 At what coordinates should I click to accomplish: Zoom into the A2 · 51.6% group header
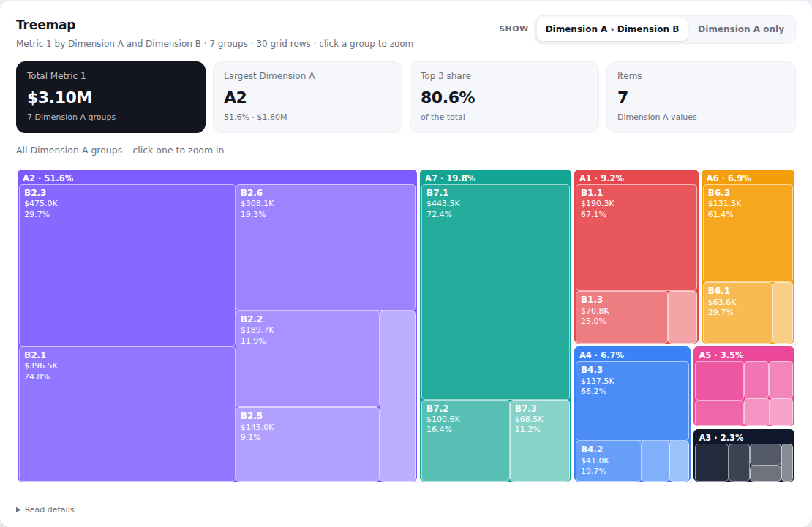[x=217, y=178]
